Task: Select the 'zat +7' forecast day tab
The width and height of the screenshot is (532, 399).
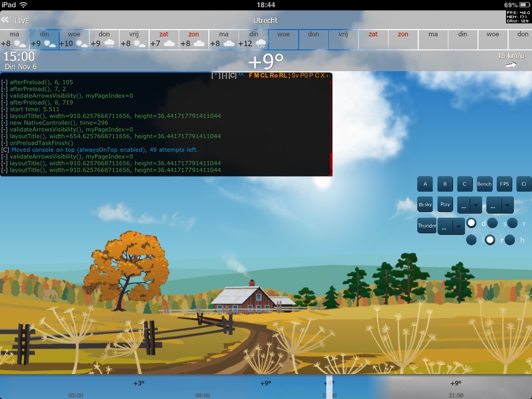Action: 164,39
